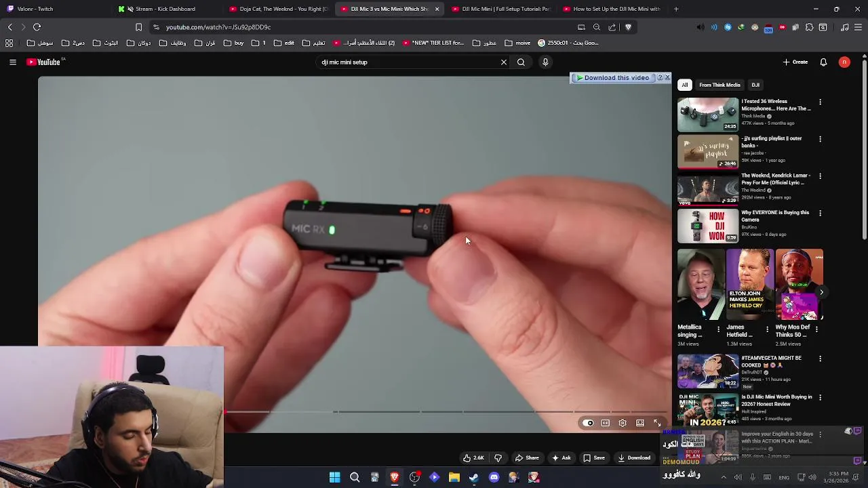Click the Ask button

pyautogui.click(x=561, y=458)
